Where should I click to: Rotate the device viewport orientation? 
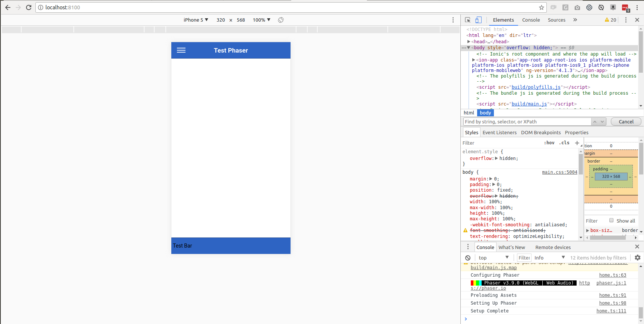coord(281,20)
